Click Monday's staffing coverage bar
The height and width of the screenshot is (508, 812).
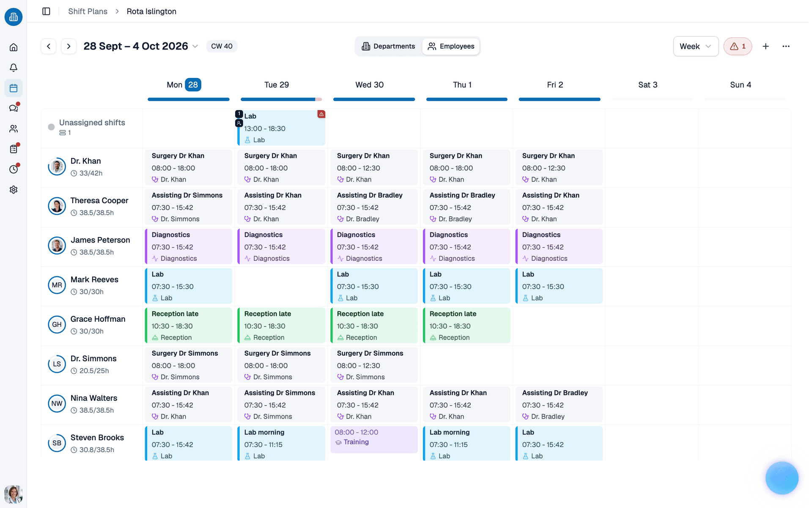tap(189, 99)
